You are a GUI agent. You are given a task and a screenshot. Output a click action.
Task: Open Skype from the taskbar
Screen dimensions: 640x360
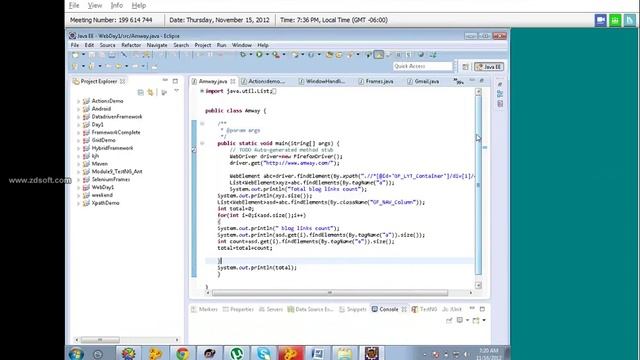pos(264,353)
